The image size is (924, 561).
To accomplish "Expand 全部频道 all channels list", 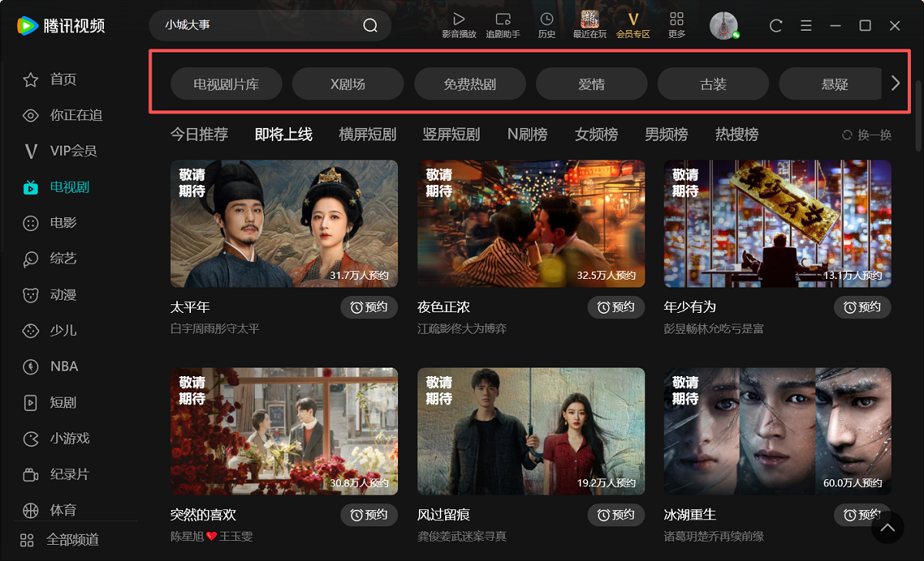I will pyautogui.click(x=62, y=539).
